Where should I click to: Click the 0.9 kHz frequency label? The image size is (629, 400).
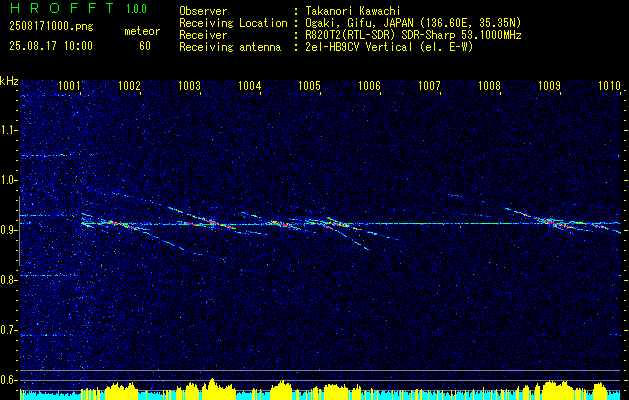coord(8,230)
